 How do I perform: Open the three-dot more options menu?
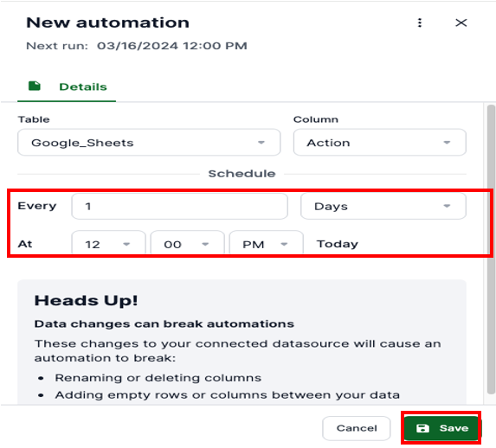pyautogui.click(x=420, y=22)
